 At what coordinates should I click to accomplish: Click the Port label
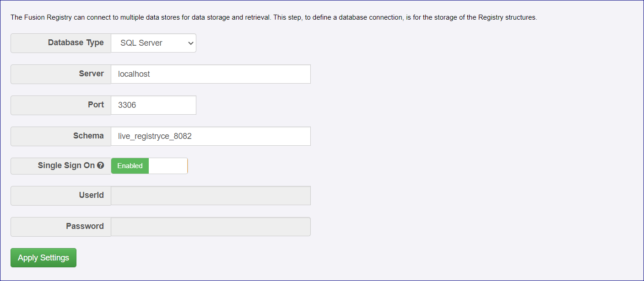(96, 105)
